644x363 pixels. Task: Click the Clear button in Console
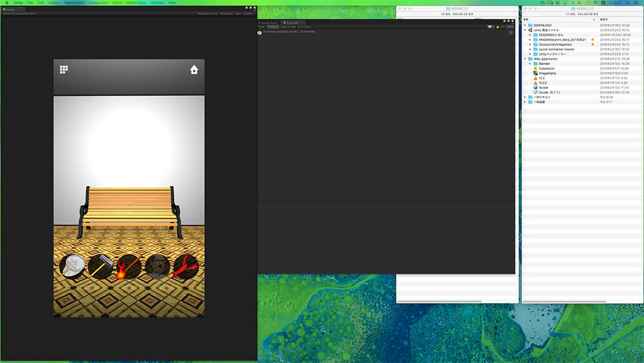pos(262,26)
